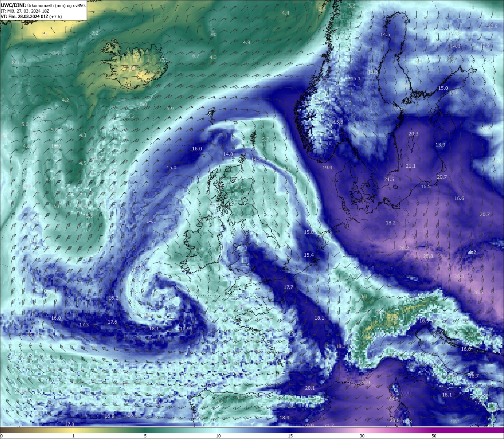Click the 14.5 value over Sweden
This screenshot has height=439, width=504.
385,35
